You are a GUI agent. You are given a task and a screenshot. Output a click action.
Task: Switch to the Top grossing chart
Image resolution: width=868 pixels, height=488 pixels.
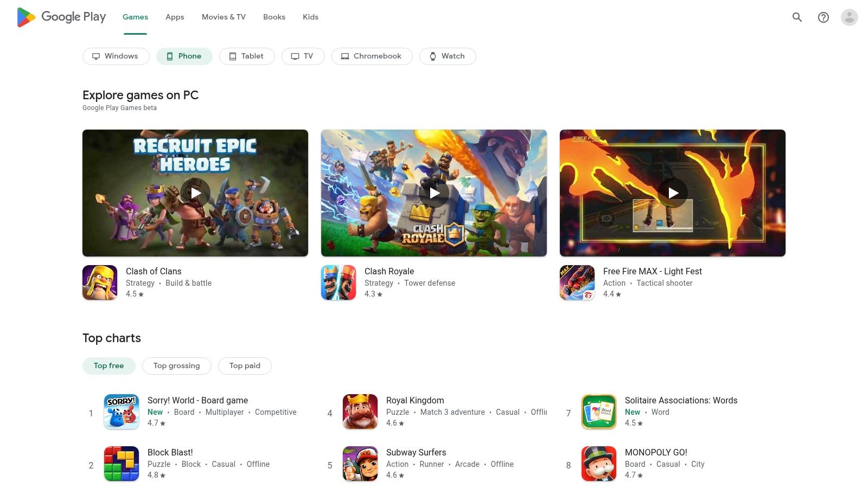click(176, 365)
